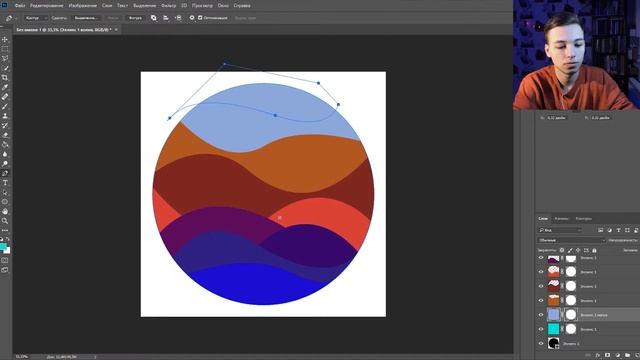
Task: Open the path alignment dropdown
Action: point(166,18)
